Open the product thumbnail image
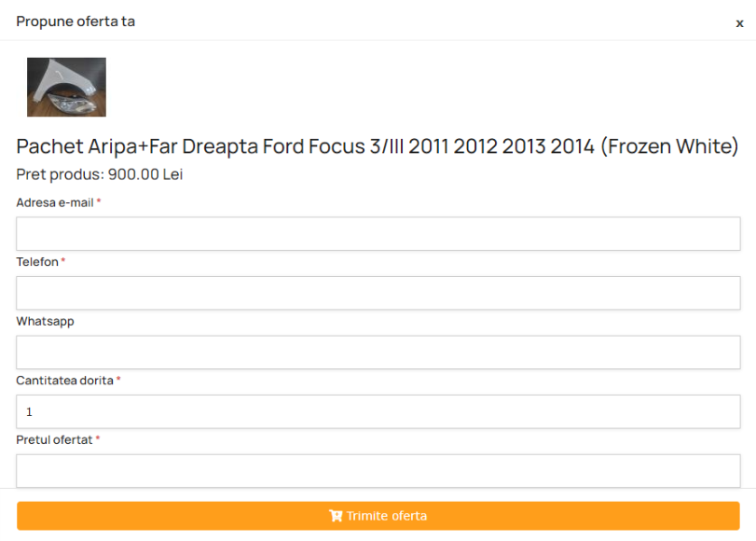 click(66, 87)
